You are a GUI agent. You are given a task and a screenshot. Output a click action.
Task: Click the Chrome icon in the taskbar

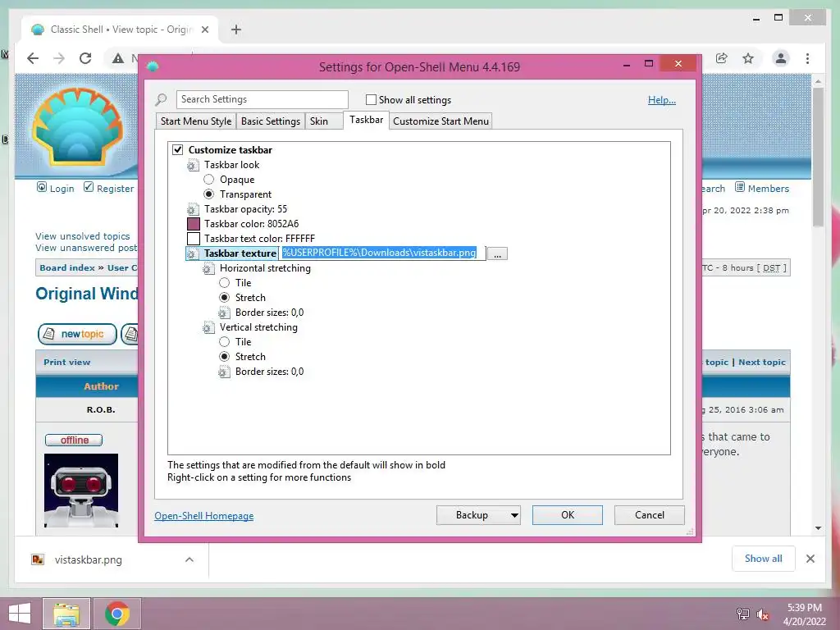tap(117, 614)
